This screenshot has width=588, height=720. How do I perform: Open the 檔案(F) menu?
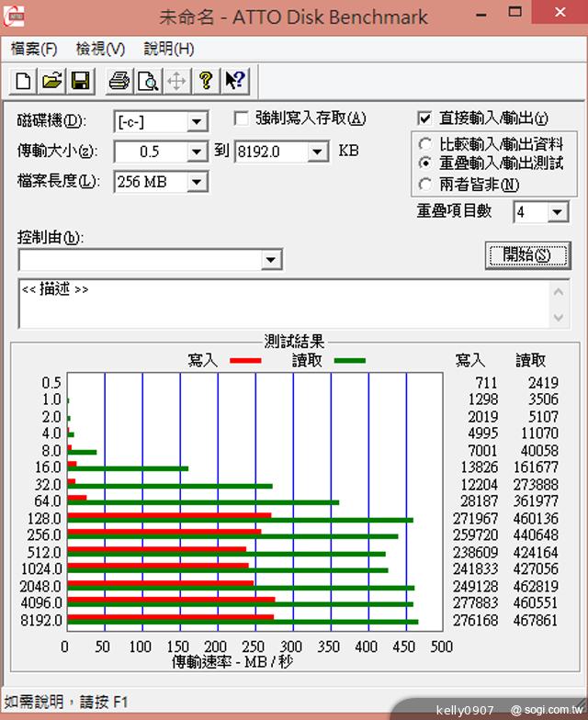[33, 49]
